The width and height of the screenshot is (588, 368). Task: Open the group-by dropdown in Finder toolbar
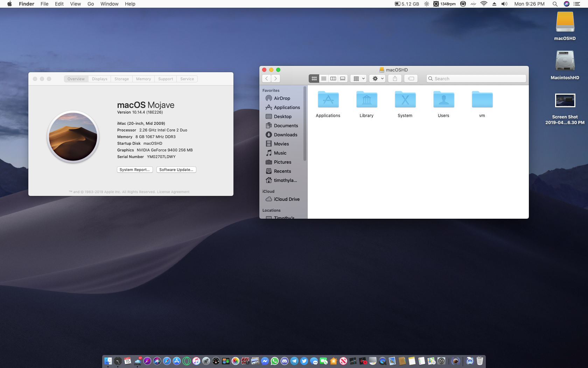[x=358, y=79]
